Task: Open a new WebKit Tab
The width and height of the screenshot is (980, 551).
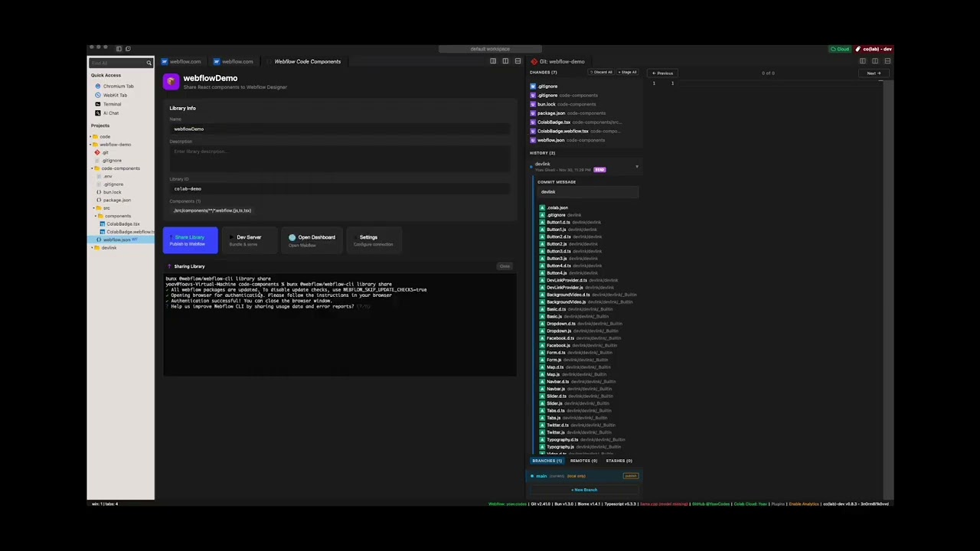Action: point(113,95)
